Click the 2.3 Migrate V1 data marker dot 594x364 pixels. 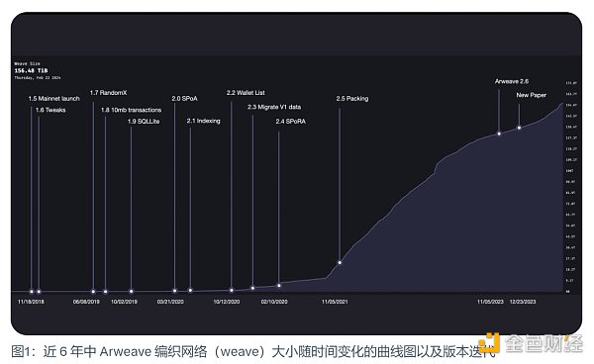coord(252,288)
